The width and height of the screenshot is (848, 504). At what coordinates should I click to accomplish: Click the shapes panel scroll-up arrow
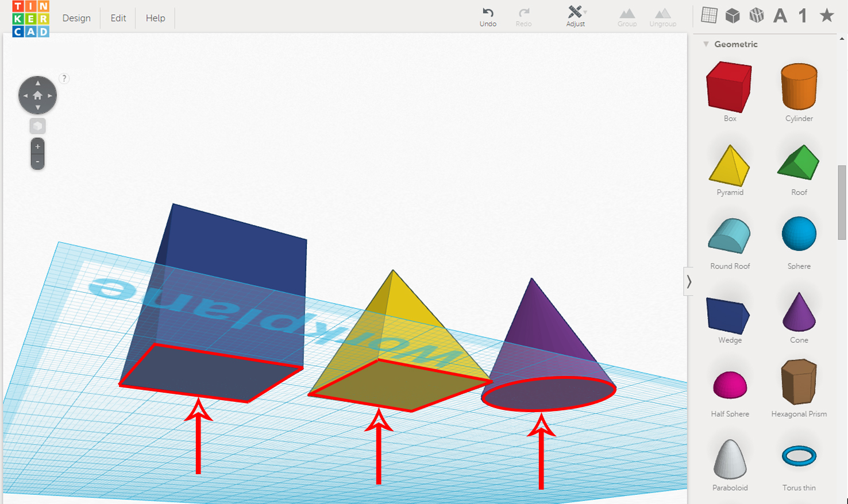tap(842, 39)
